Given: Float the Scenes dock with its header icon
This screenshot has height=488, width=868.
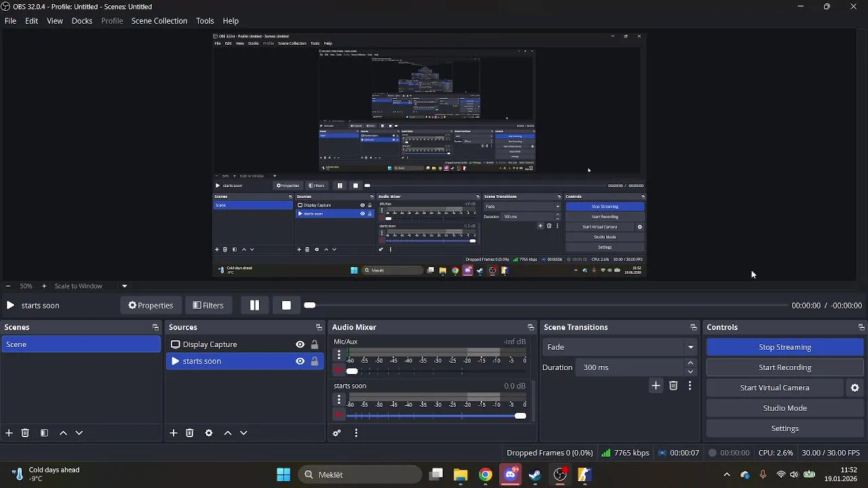Looking at the screenshot, I should coord(155,327).
